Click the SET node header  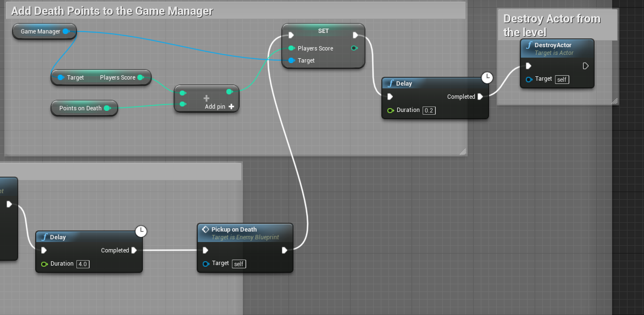click(323, 31)
